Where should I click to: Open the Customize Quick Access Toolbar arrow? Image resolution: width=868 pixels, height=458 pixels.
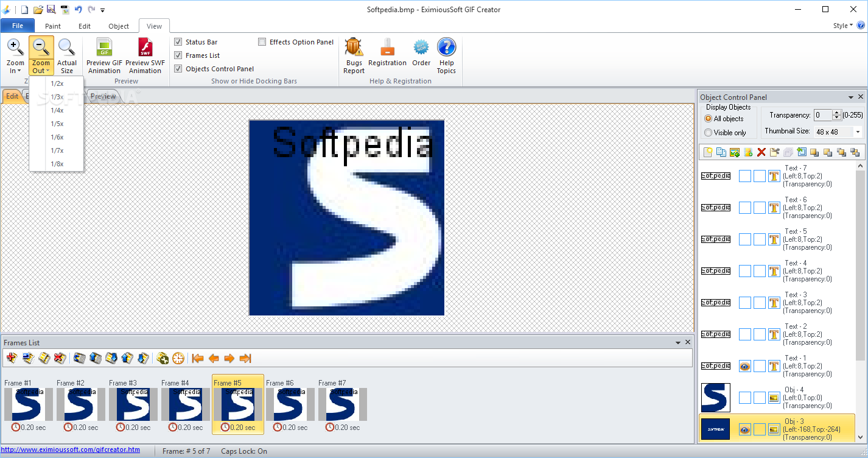pos(103,10)
